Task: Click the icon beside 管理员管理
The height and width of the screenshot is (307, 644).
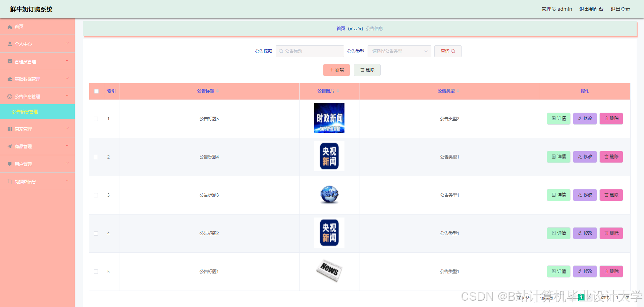Action: (10, 61)
